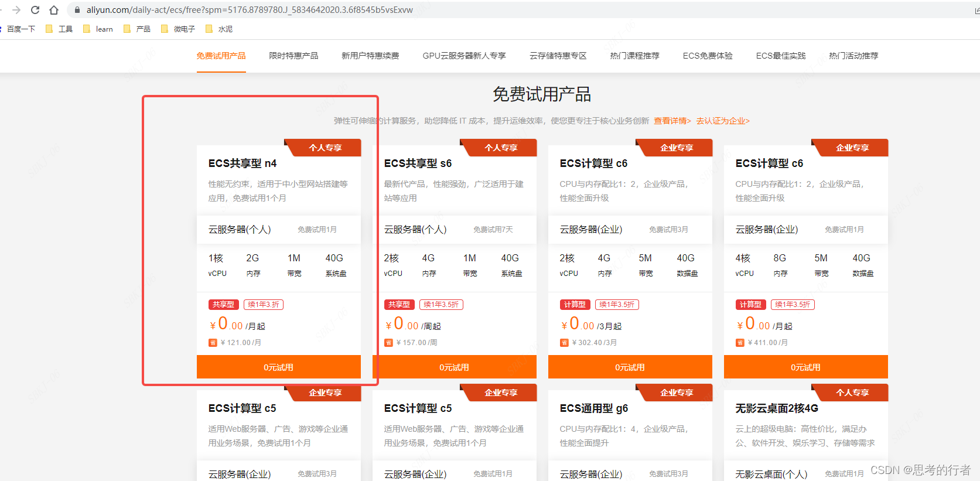This screenshot has height=481, width=980.
Task: Switch to the ECS最佳实践 tab
Action: (780, 56)
